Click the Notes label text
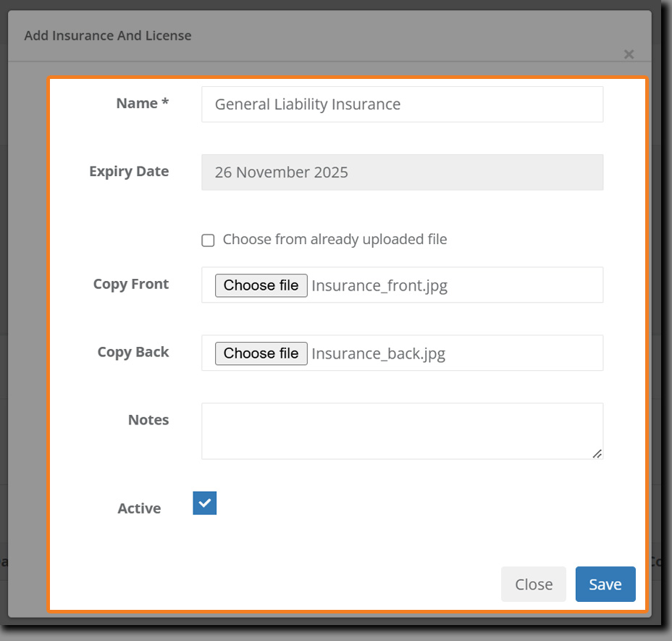This screenshot has height=641, width=672. [x=148, y=420]
